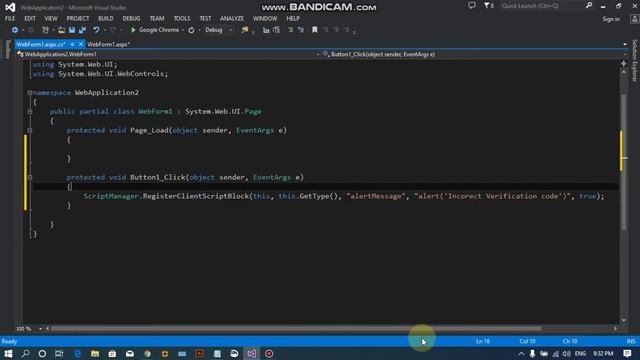Collapse the namespace WebApplication2 block

[30, 93]
